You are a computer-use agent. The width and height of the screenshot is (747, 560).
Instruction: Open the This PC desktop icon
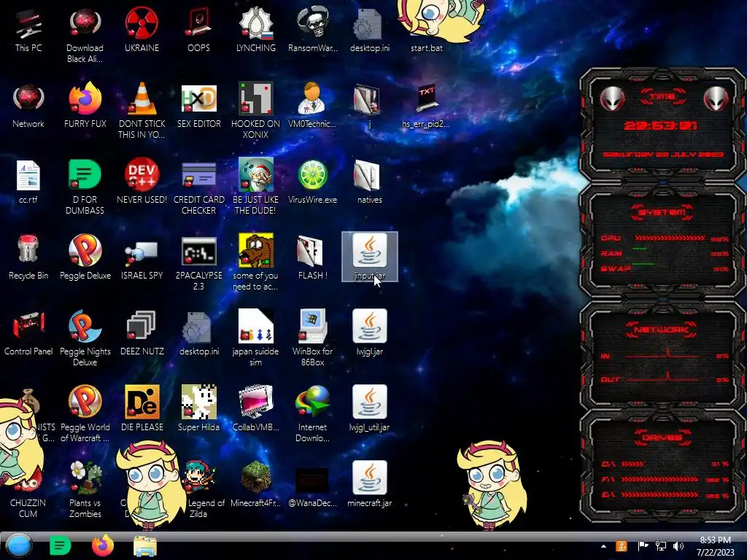coord(28,31)
